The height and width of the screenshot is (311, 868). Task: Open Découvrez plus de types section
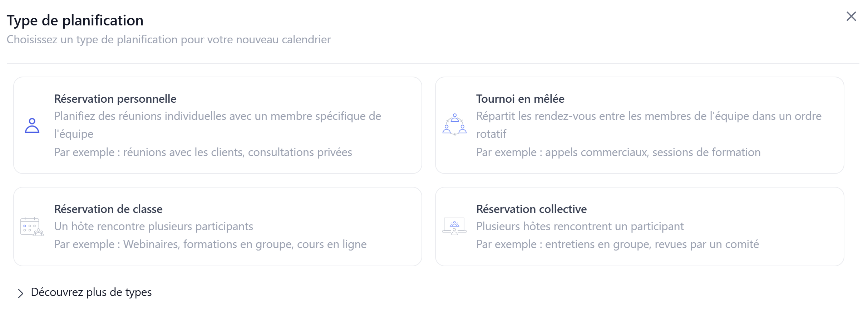[x=91, y=292]
